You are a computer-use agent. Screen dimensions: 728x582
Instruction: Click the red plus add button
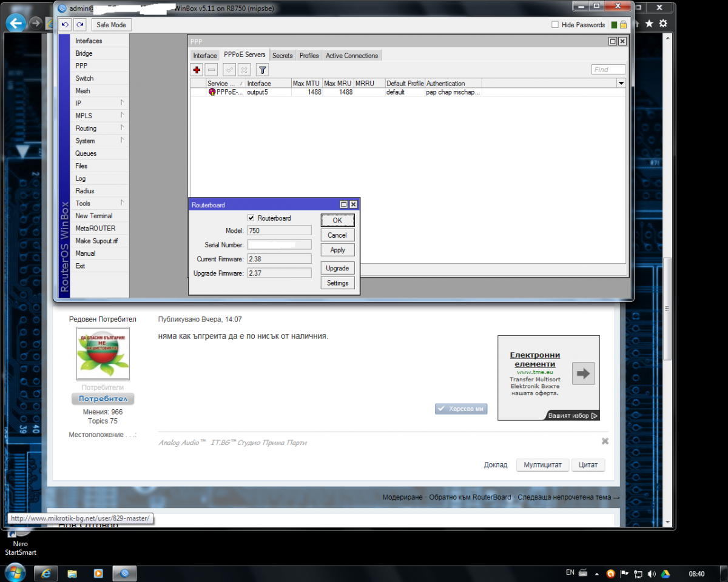click(x=197, y=70)
